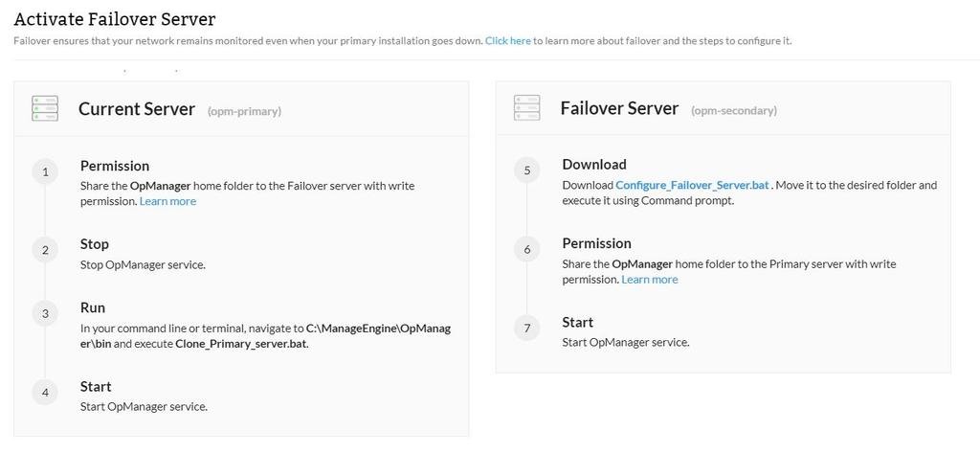Screen dimensions: 980x454
Task: Click the Failover Server stack icon
Action: click(x=527, y=106)
